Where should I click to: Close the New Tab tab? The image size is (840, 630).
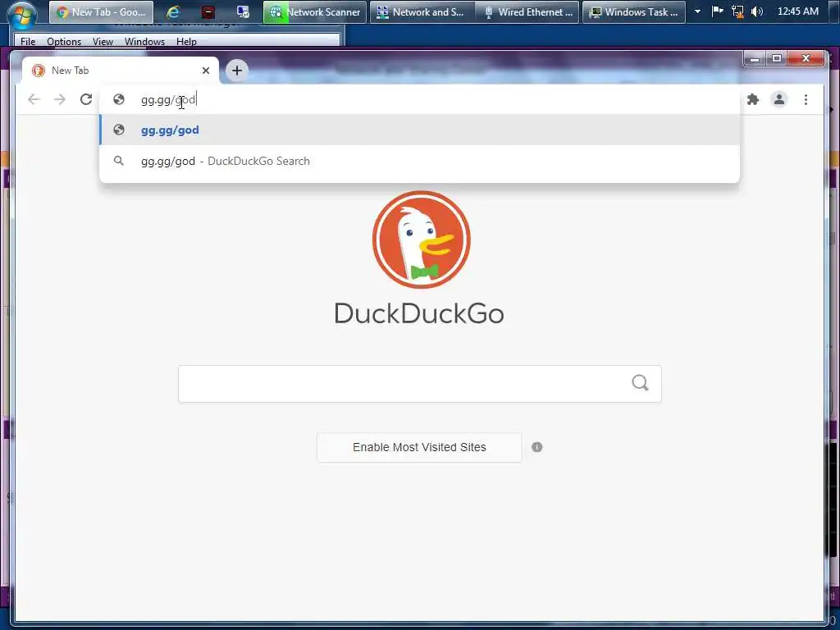tap(206, 71)
